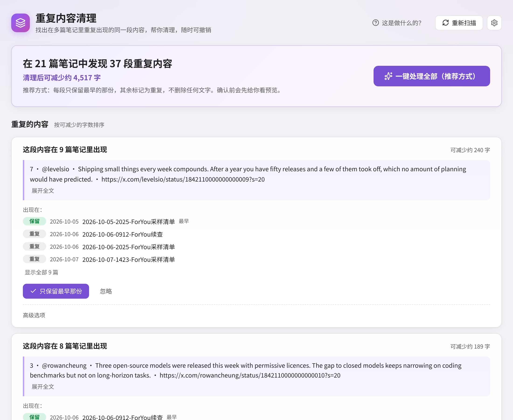Viewport: 513px width, 420px height.
Task: Click 只保留最早那份 button
Action: [56, 291]
